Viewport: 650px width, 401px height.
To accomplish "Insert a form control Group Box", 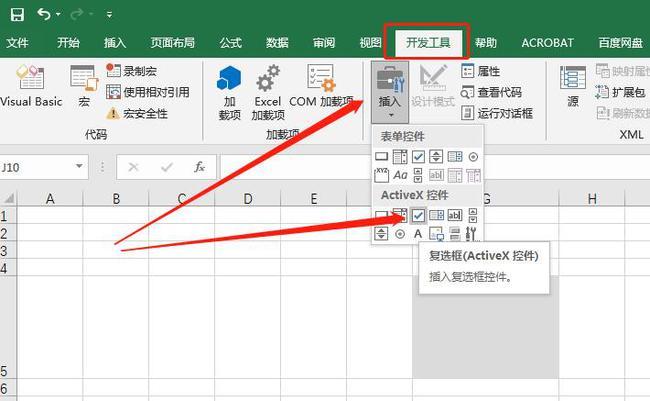I will tap(381, 175).
